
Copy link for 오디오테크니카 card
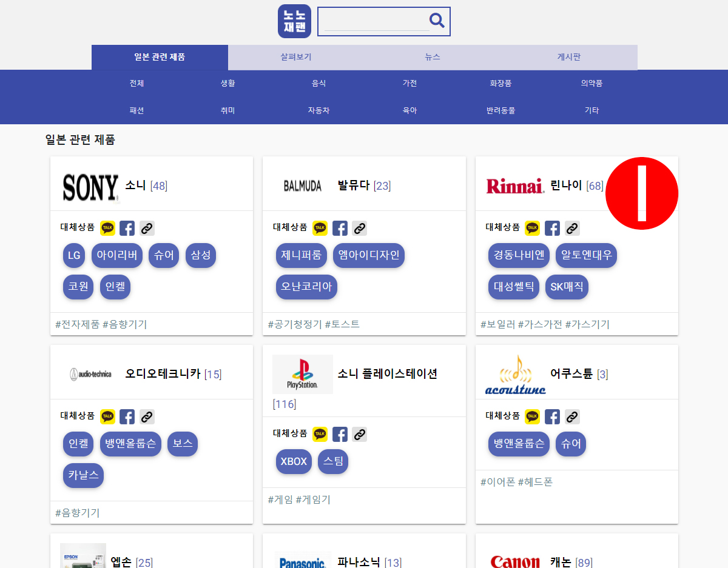[147, 416]
